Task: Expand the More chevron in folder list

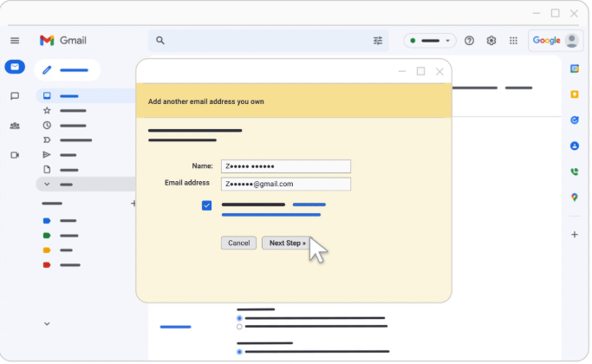Action: point(47,185)
